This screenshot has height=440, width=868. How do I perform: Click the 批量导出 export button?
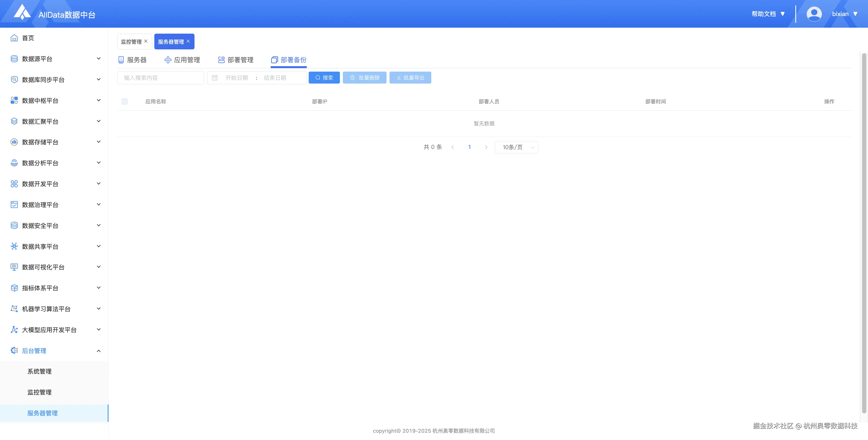pyautogui.click(x=410, y=78)
